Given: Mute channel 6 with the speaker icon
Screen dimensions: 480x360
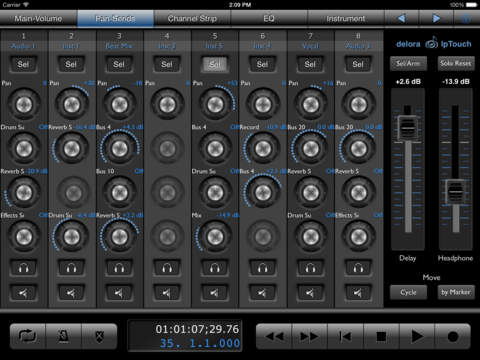Looking at the screenshot, I should coord(263,293).
